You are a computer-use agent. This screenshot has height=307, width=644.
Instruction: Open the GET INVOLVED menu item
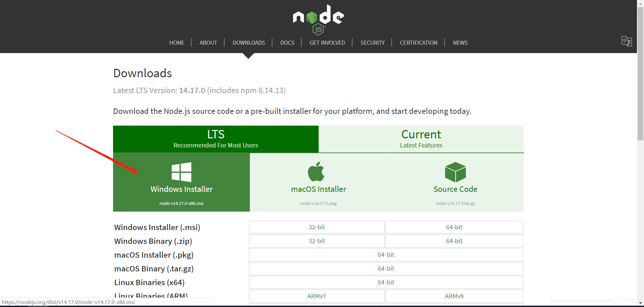[327, 43]
